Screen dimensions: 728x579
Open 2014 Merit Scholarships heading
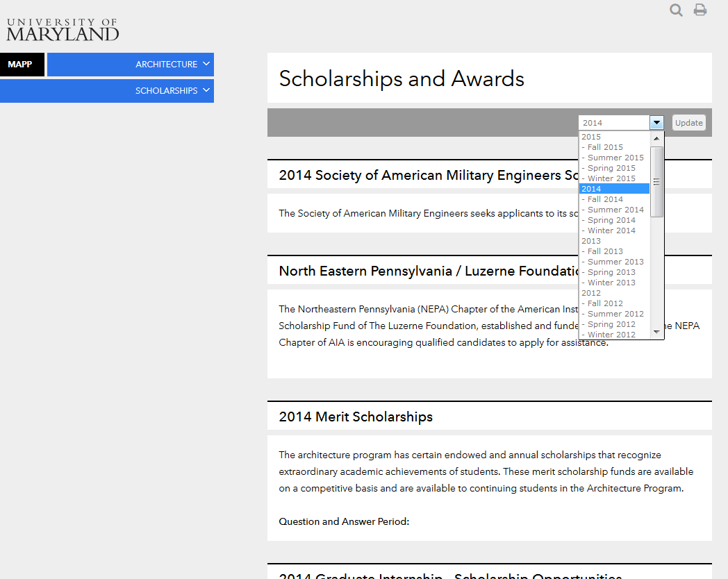[356, 417]
